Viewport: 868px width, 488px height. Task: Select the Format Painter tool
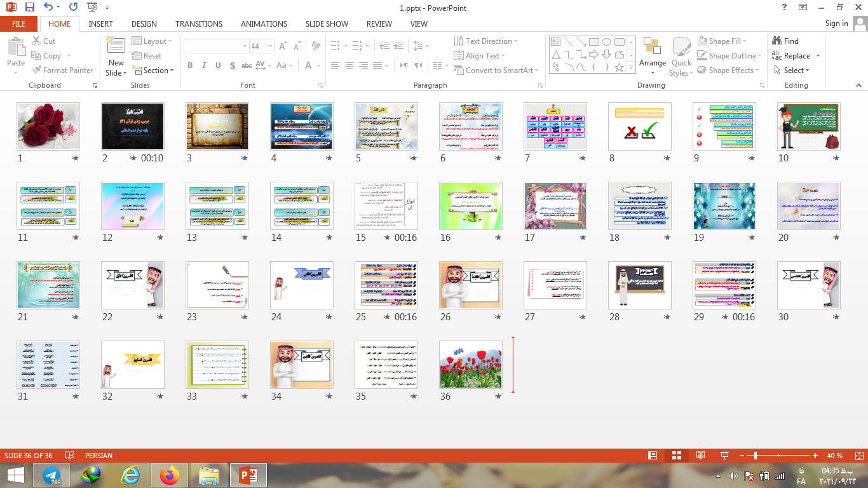[x=62, y=71]
